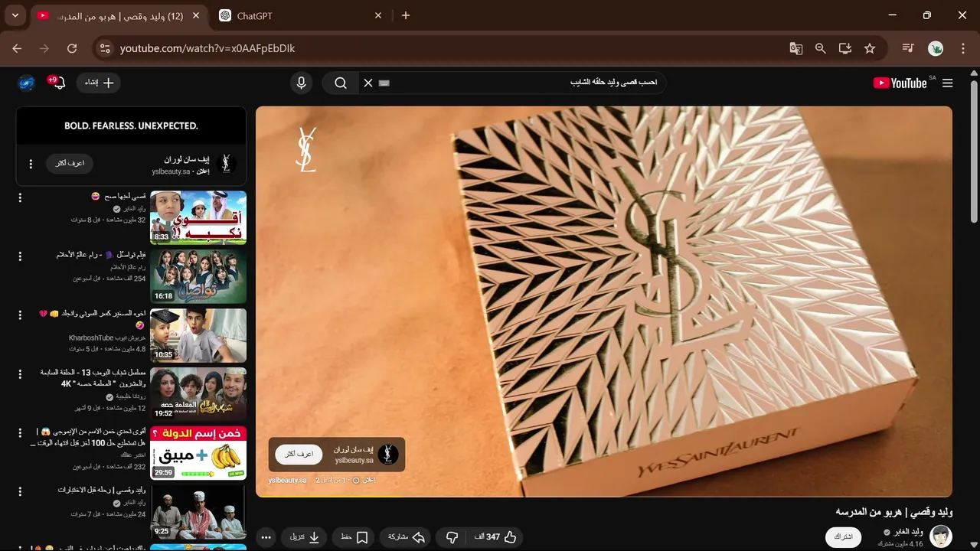Open the 8:33 video thumbnail 'أقوى نكبة'

pyautogui.click(x=198, y=217)
